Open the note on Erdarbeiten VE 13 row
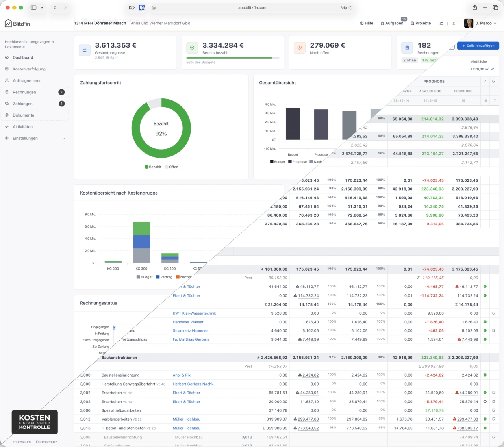Viewport: 504px width, 447px height. 494,402
